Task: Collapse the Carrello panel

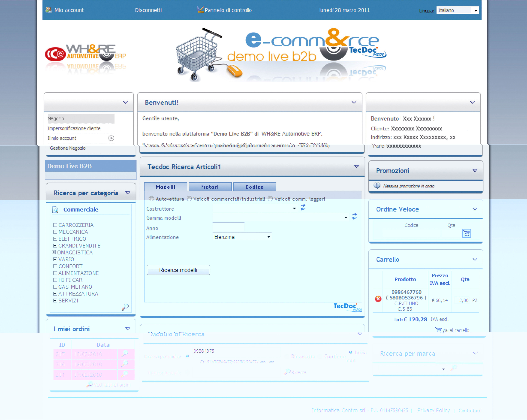Action: click(x=475, y=259)
